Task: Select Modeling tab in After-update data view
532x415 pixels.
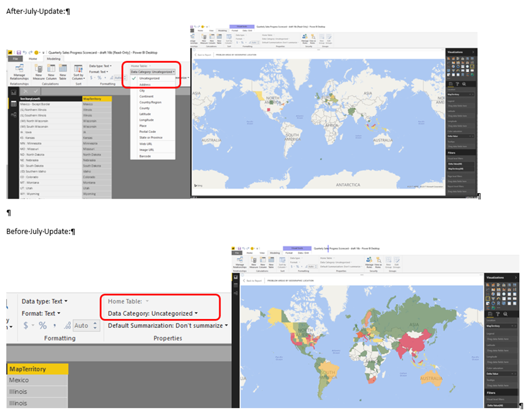Action: click(53, 59)
